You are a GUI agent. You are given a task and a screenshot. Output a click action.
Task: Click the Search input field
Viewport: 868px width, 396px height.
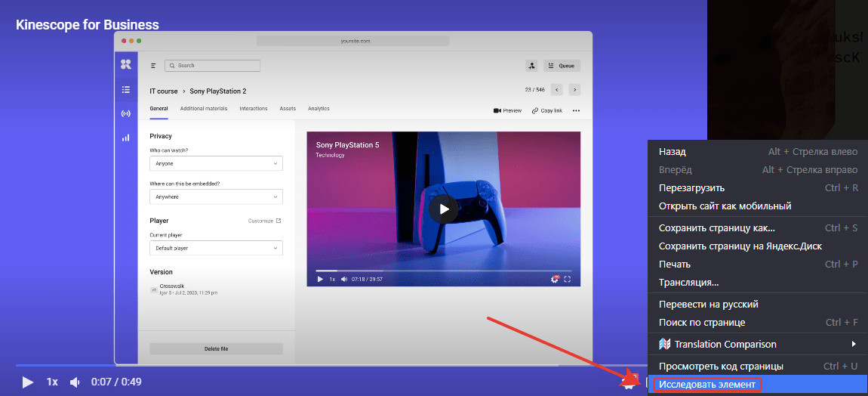(213, 66)
